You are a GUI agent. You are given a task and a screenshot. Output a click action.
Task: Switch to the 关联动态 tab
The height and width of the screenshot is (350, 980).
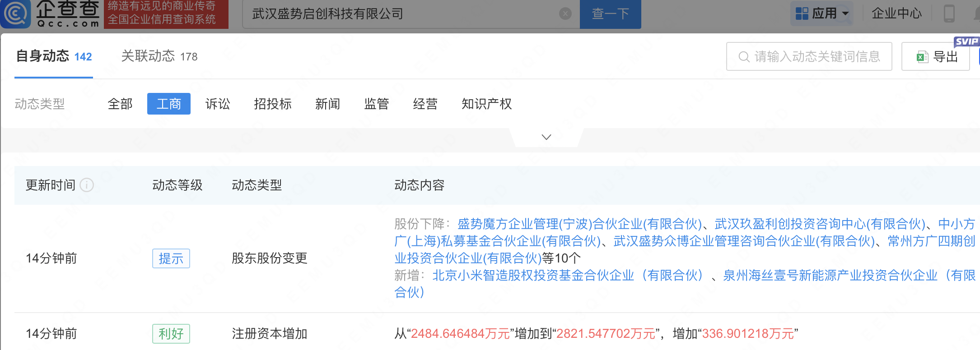coord(159,56)
